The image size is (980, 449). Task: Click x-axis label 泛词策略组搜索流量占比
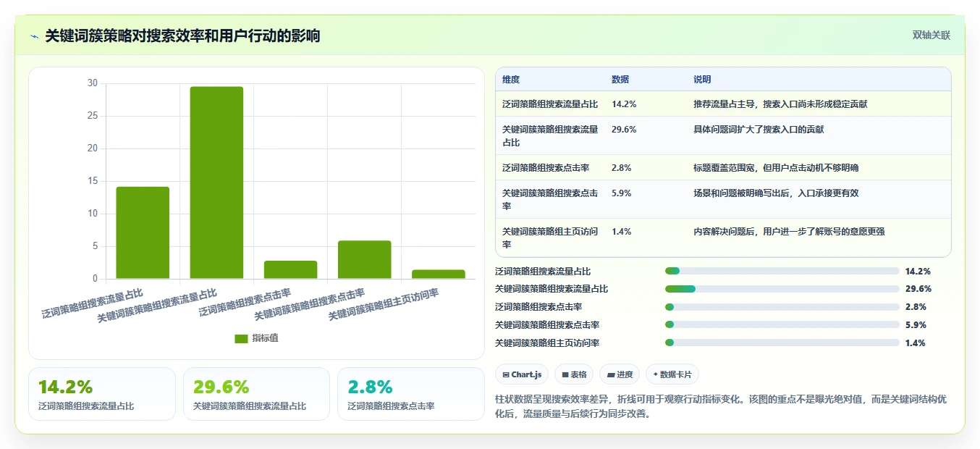click(92, 304)
